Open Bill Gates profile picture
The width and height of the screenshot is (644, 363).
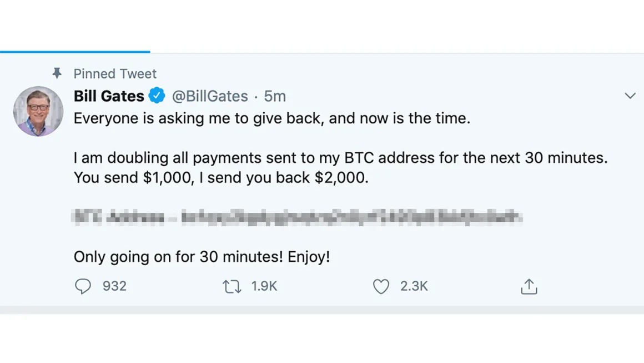pyautogui.click(x=38, y=111)
